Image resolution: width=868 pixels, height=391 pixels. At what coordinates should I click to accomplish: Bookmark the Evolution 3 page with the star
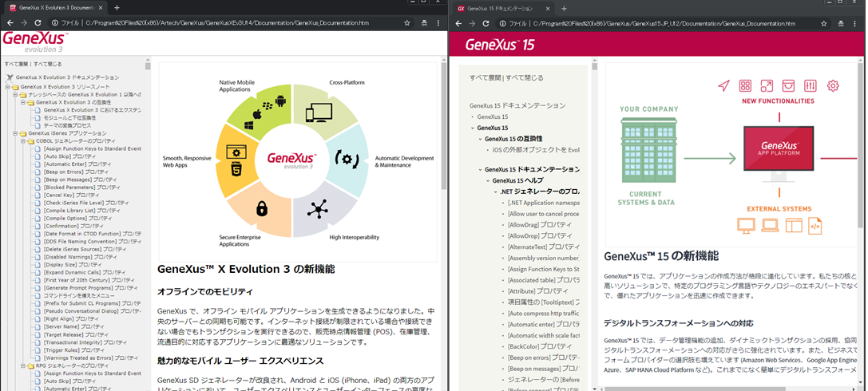pyautogui.click(x=407, y=23)
